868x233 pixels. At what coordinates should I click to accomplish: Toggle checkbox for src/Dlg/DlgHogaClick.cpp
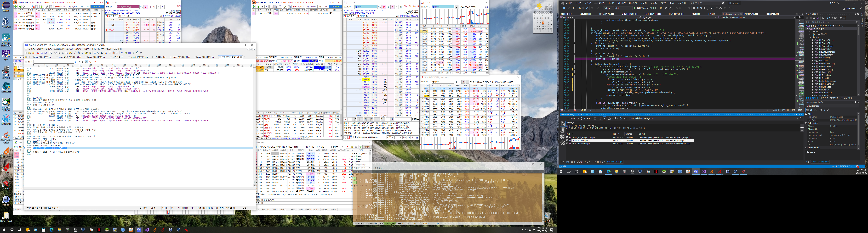pyautogui.click(x=567, y=137)
